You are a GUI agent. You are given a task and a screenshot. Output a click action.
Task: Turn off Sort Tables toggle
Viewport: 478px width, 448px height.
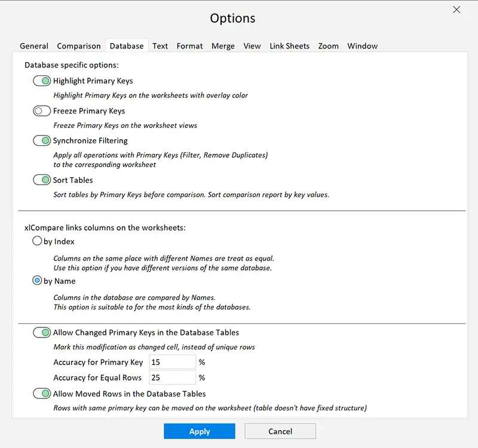tap(42, 180)
